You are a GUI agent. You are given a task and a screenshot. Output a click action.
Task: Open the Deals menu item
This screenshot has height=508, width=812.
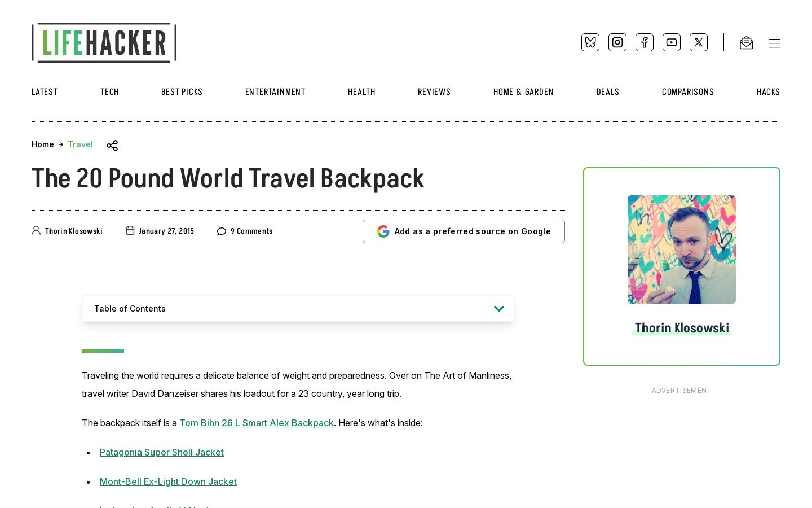608,92
